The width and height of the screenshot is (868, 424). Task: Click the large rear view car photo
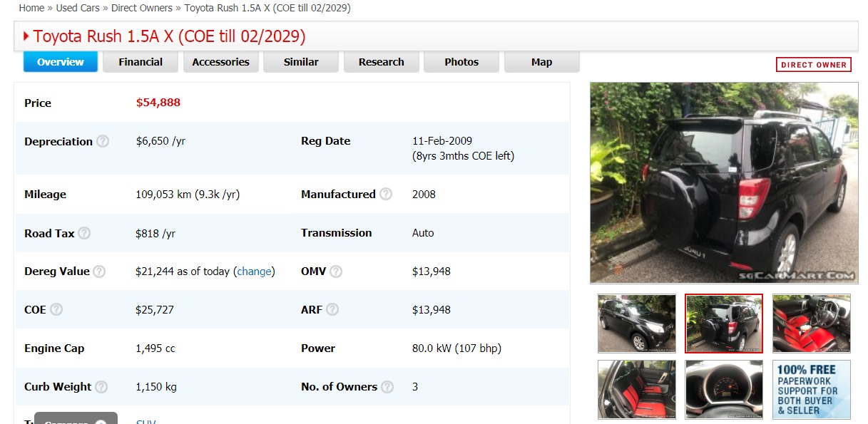click(724, 183)
